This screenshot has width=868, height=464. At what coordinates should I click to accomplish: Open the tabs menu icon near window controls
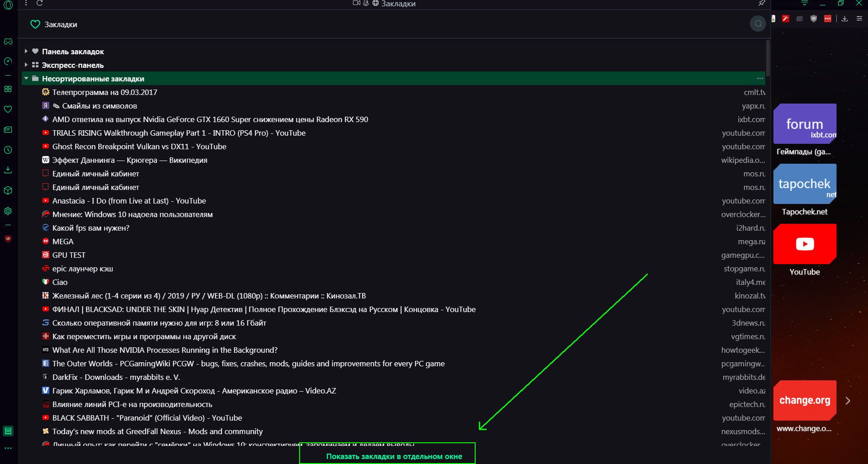click(x=805, y=3)
